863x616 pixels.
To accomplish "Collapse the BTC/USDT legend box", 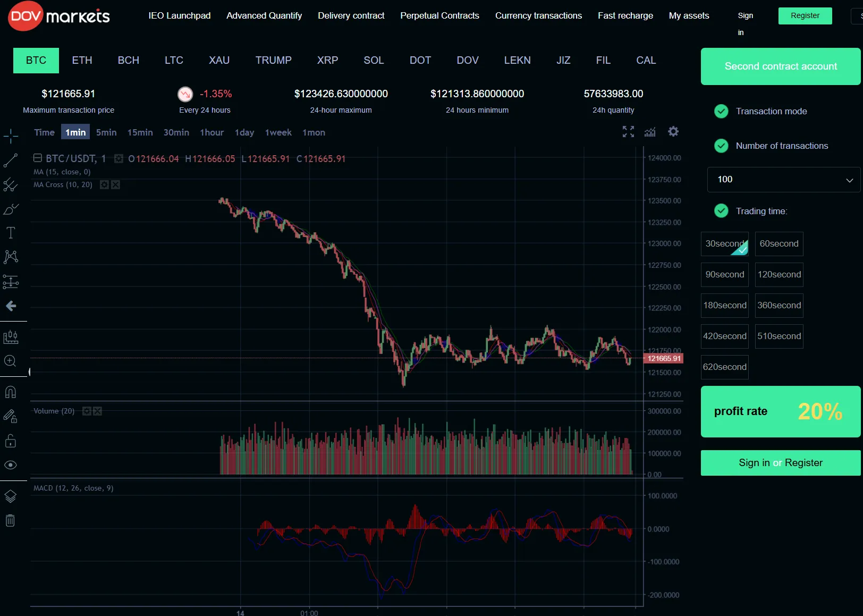I will point(38,158).
